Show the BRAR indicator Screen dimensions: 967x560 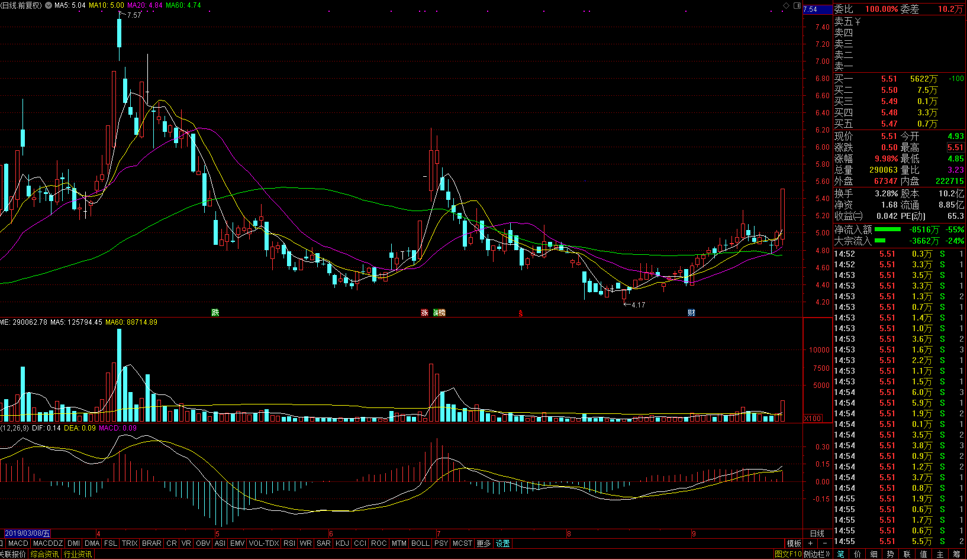[x=152, y=543]
